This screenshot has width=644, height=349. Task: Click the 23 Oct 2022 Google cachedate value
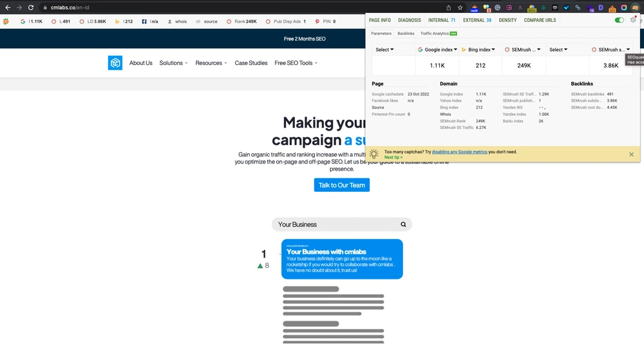418,95
